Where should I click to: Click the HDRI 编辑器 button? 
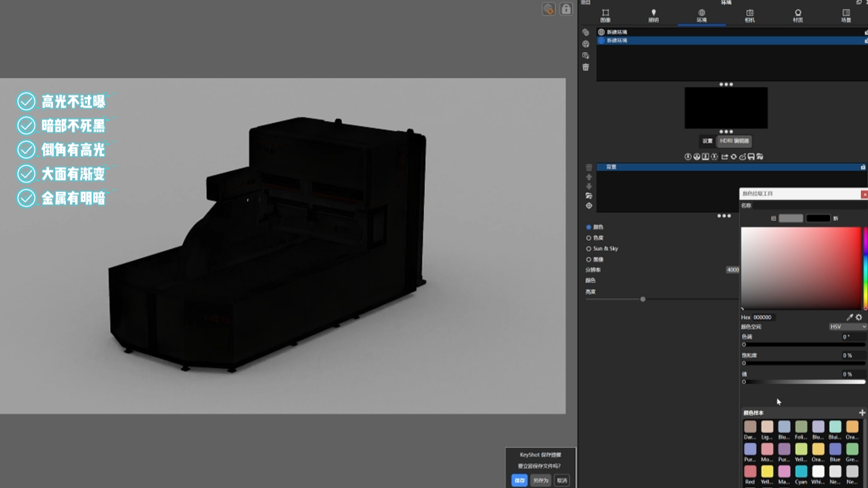click(x=734, y=141)
